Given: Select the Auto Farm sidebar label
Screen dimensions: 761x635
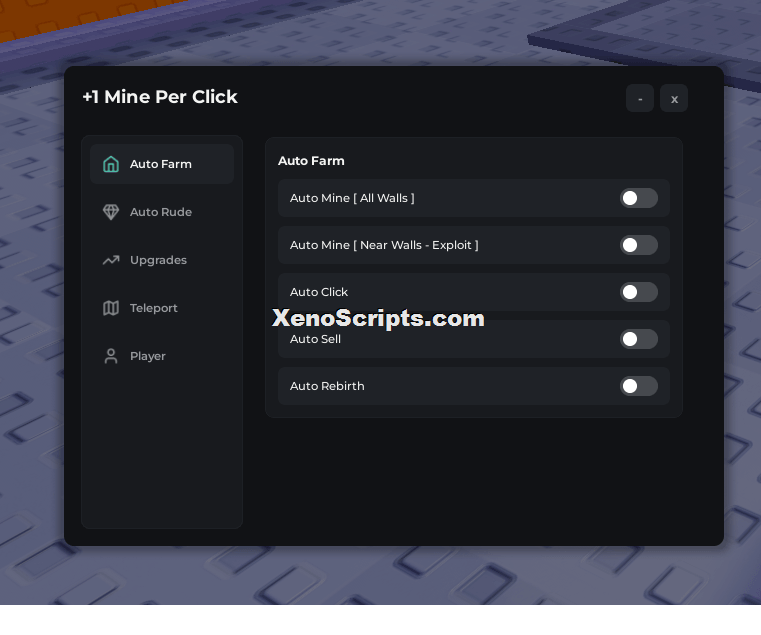Looking at the screenshot, I should pos(161,164).
